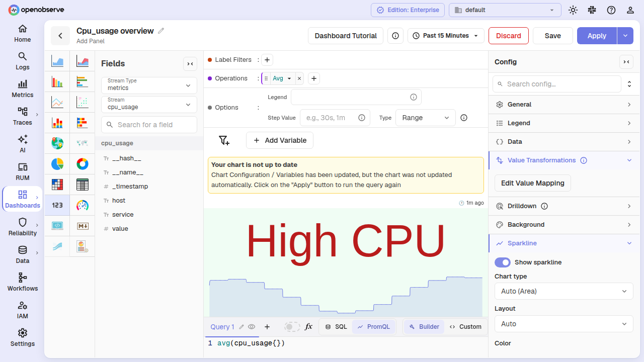Select the horizontal stacked bar chart type

click(x=83, y=123)
